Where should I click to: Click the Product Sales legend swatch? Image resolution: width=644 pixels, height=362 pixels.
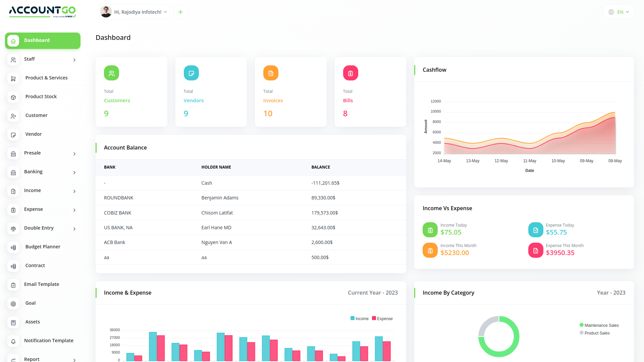(x=582, y=333)
